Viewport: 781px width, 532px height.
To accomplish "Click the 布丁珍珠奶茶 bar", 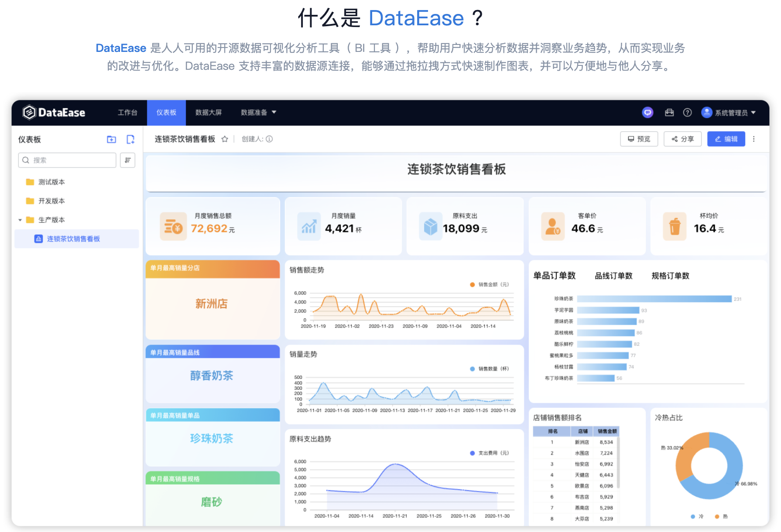I will point(596,379).
